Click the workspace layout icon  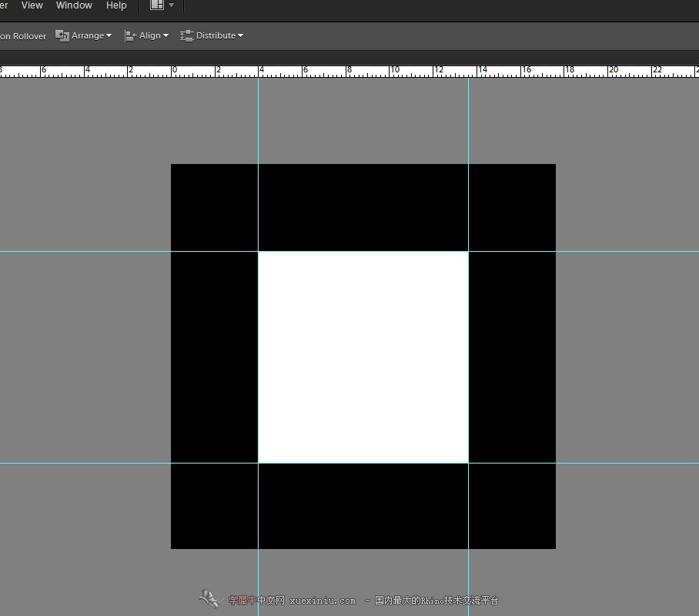click(157, 5)
